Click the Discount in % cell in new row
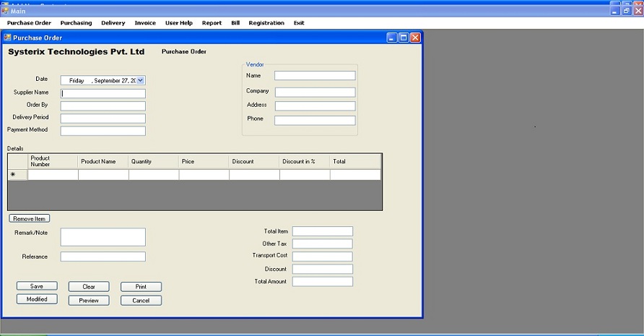644x336 pixels. point(305,174)
